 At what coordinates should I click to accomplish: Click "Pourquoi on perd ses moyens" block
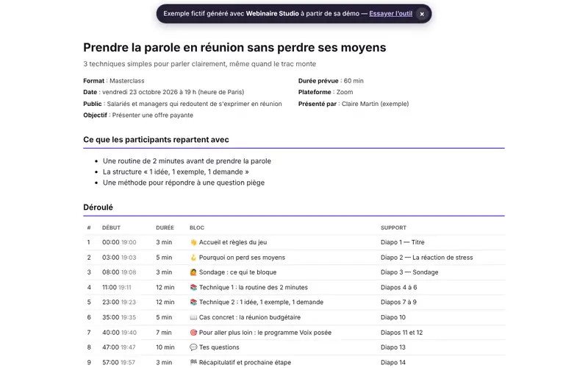coord(242,257)
